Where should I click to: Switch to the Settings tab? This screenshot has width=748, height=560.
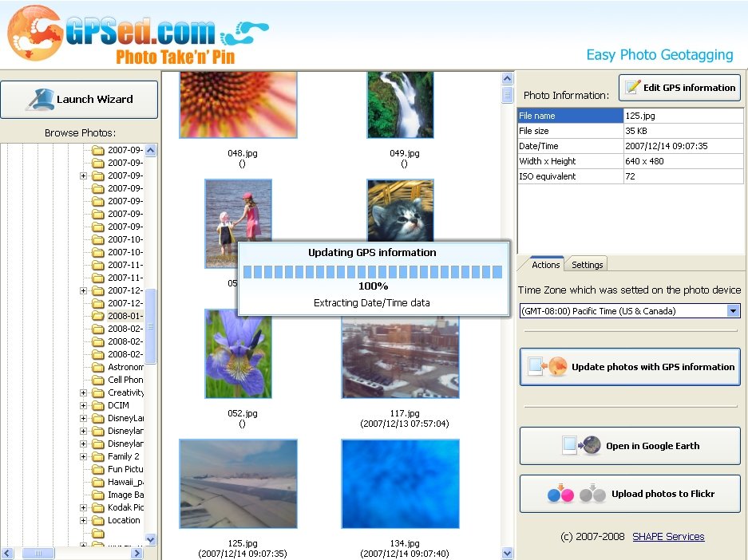[587, 265]
